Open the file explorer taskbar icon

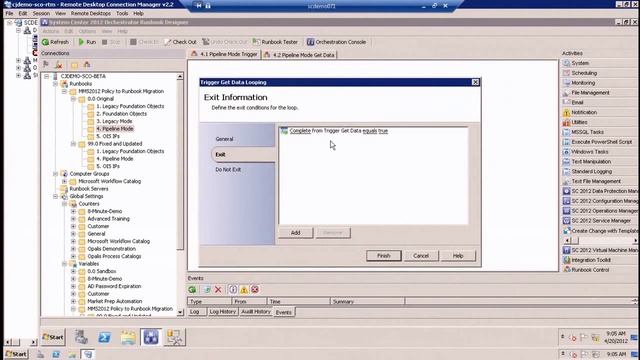point(128,338)
